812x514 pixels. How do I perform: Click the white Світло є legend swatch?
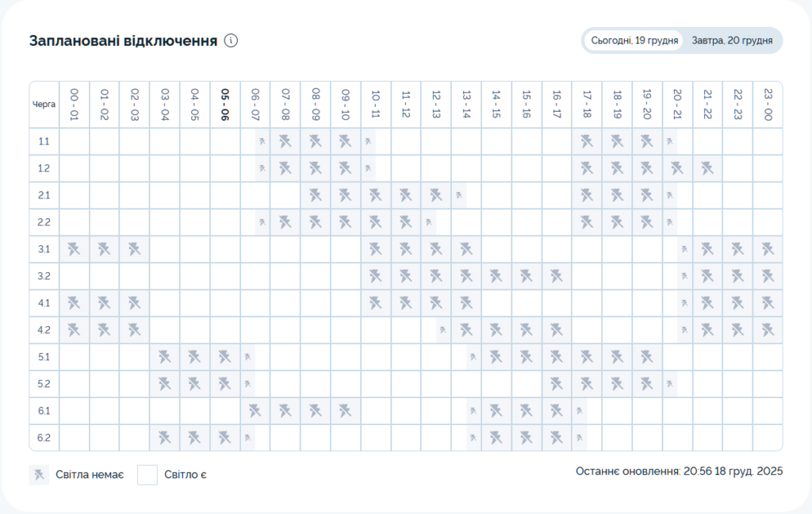[147, 475]
